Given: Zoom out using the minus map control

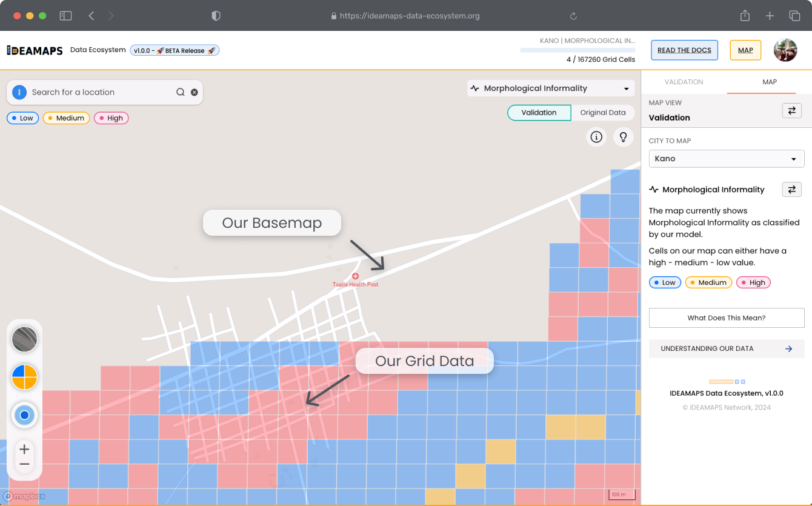Looking at the screenshot, I should 24,464.
